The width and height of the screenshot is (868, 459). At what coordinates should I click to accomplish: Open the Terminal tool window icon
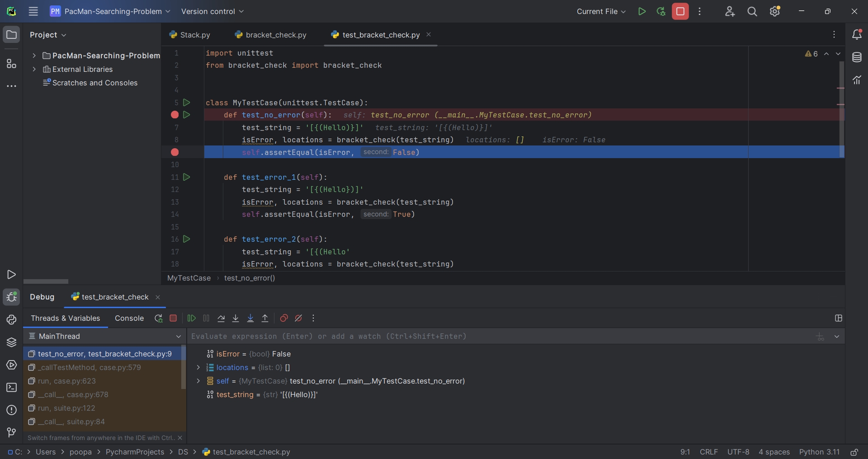(x=11, y=387)
